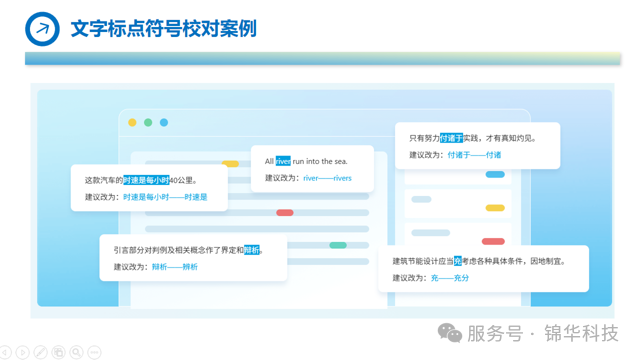Viewport: 640px width, 360px height.
Task: Click the highlighted phrase 时速是每小时 in the sentence
Action: (146, 180)
